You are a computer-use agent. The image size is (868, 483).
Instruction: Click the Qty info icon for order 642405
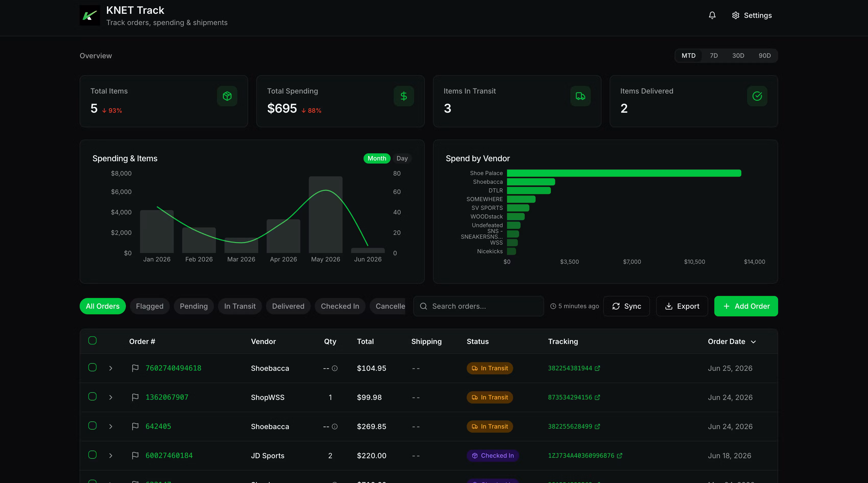tap(335, 426)
